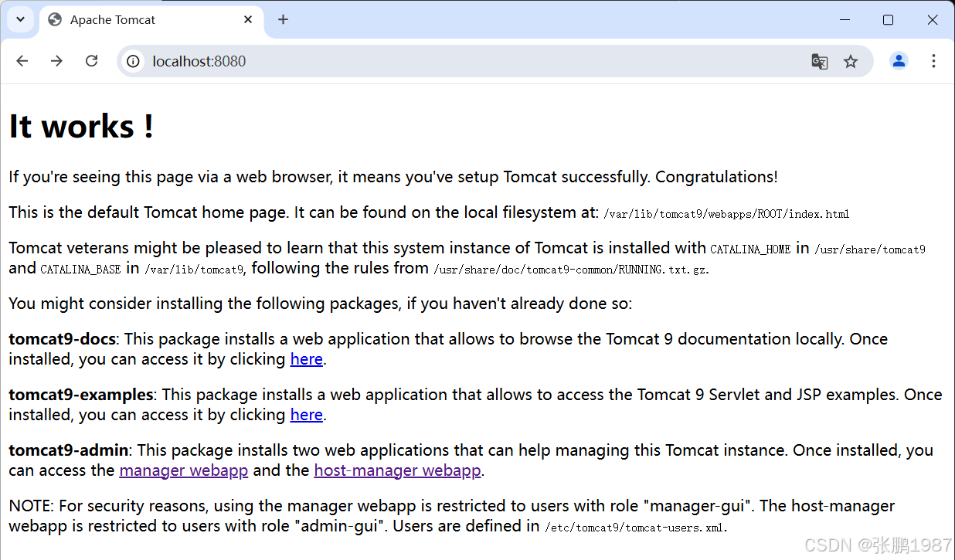Click the /etc/tomcat9/tomcat-users.xml path
The width and height of the screenshot is (955, 560).
[x=635, y=528]
